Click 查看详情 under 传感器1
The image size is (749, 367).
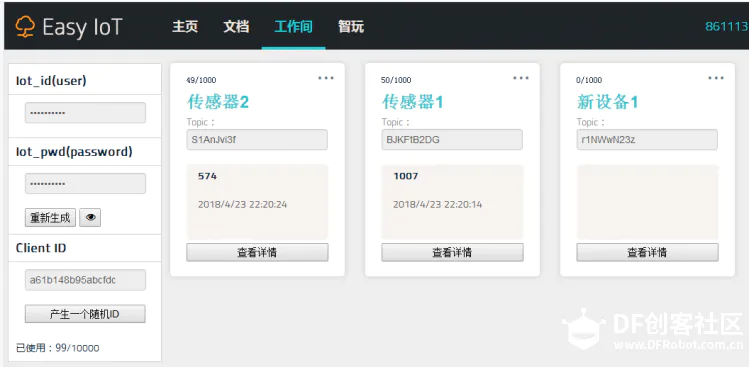coord(452,252)
